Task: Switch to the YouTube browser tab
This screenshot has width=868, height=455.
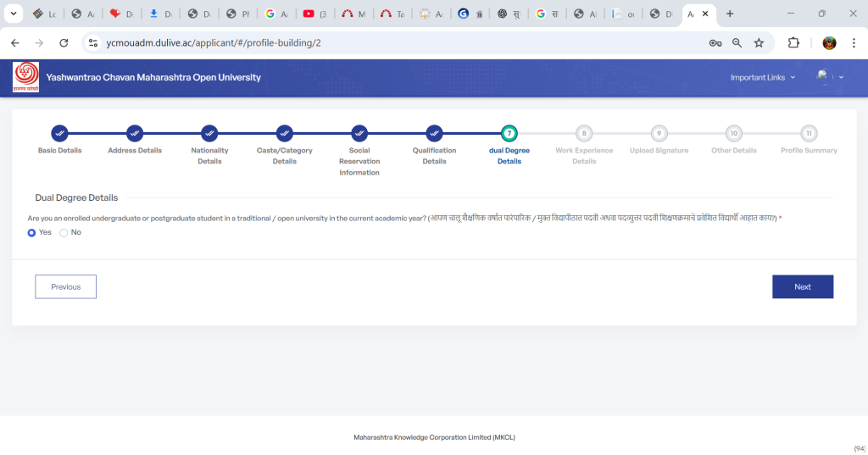Action: click(x=314, y=14)
